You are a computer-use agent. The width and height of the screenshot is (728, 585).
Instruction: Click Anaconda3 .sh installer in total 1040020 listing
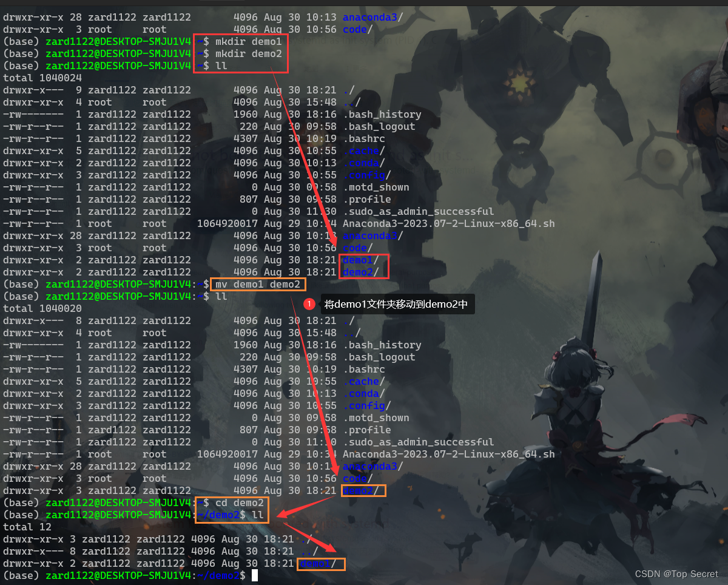[449, 454]
